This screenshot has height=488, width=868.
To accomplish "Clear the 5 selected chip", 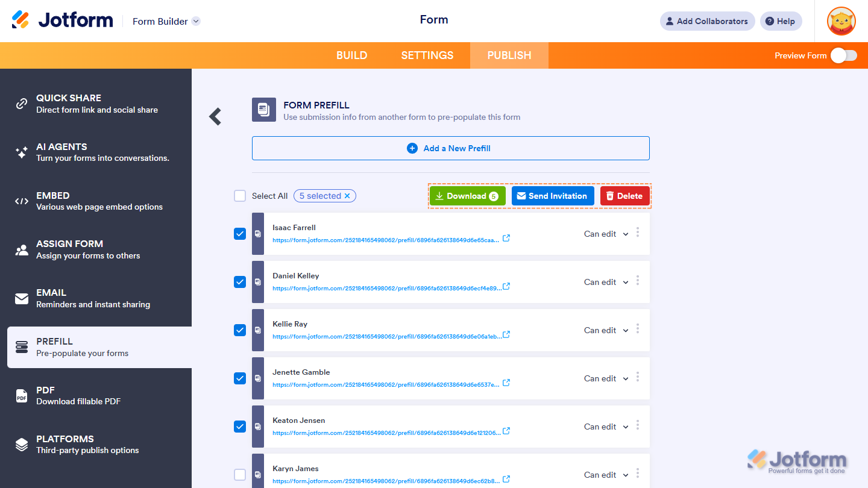I will pyautogui.click(x=347, y=195).
